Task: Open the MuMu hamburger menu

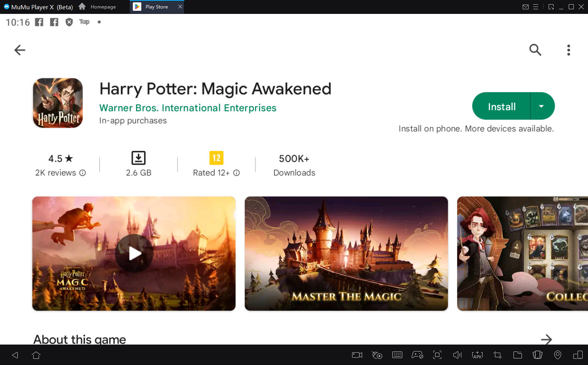Action: click(535, 7)
